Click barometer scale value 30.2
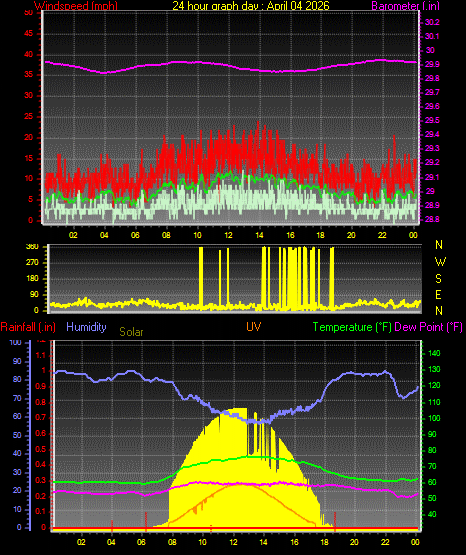466x555 pixels. click(432, 22)
